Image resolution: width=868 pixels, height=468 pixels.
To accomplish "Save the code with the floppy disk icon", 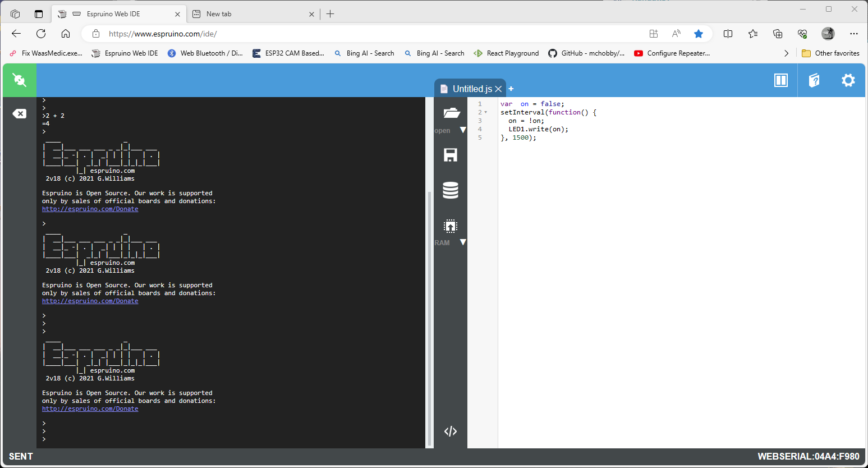I will pyautogui.click(x=451, y=155).
